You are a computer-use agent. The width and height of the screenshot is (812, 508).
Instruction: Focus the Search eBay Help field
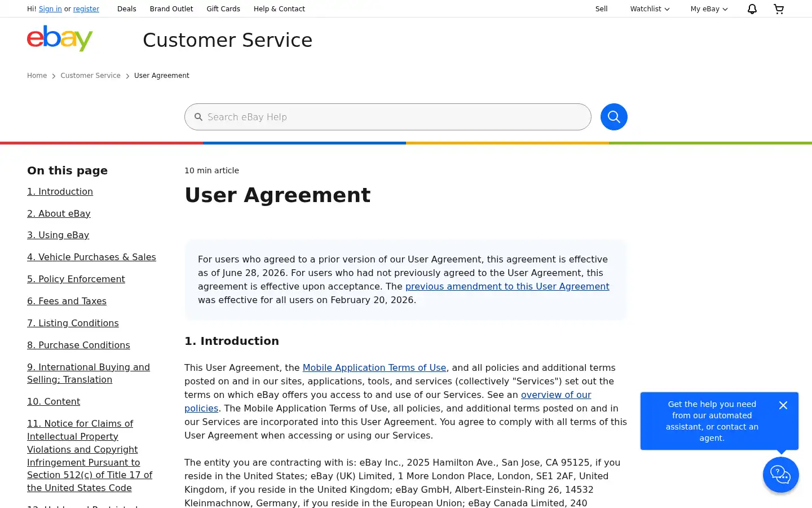click(x=388, y=117)
